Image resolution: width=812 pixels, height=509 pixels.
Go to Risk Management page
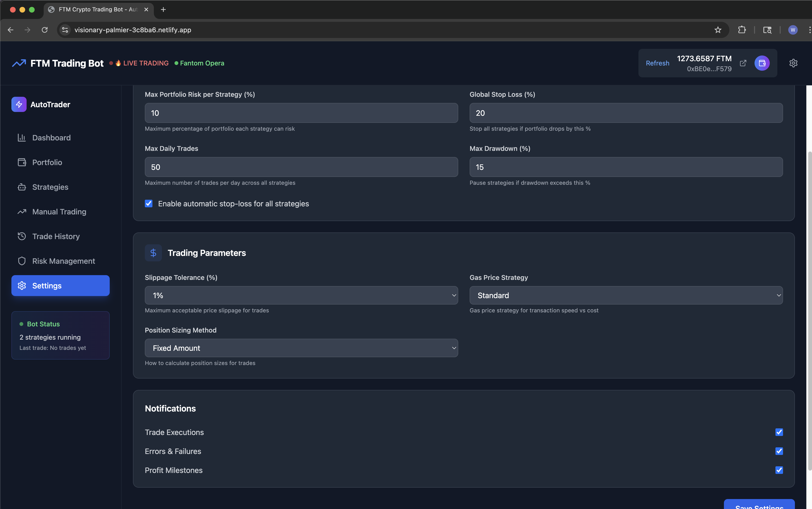pos(63,261)
